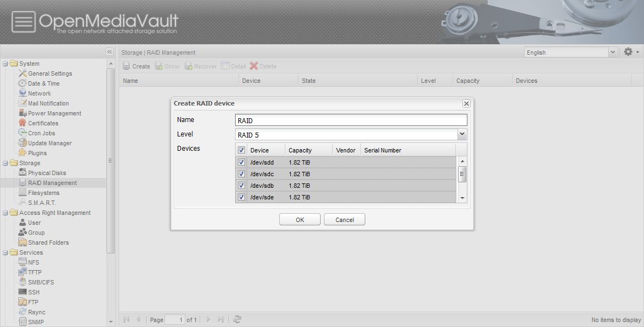Collapse the System tree node
Screen dimensions: 644x327
[x=6, y=64]
